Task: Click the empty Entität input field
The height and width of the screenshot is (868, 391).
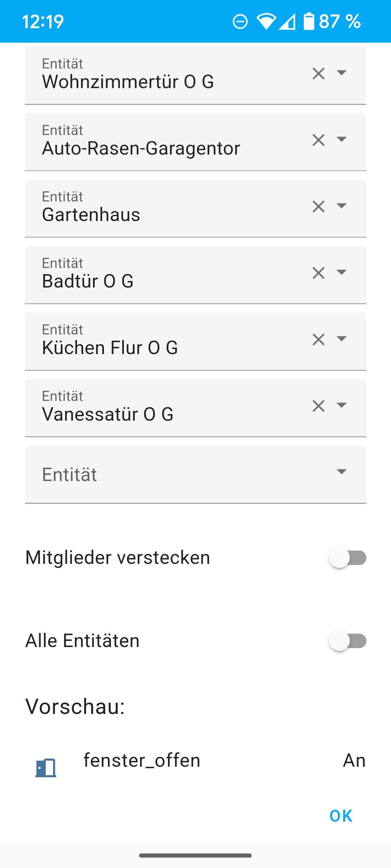Action: 174,475
